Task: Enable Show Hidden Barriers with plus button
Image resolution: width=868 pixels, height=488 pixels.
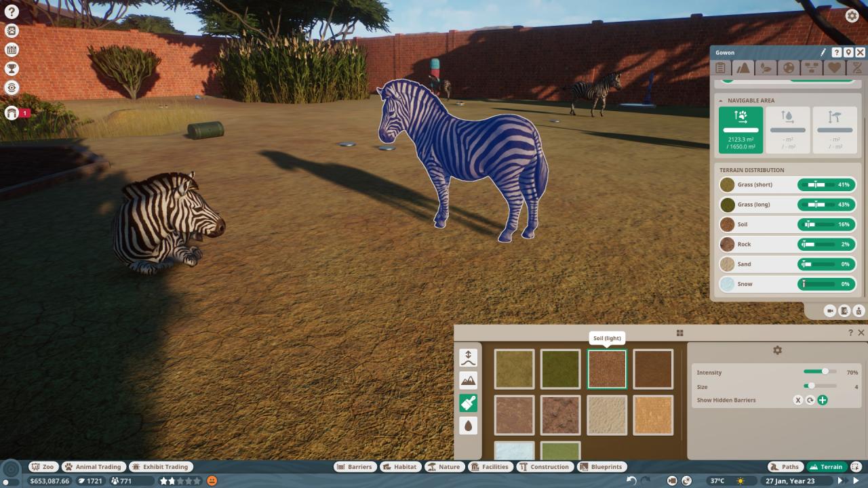Action: click(x=823, y=400)
